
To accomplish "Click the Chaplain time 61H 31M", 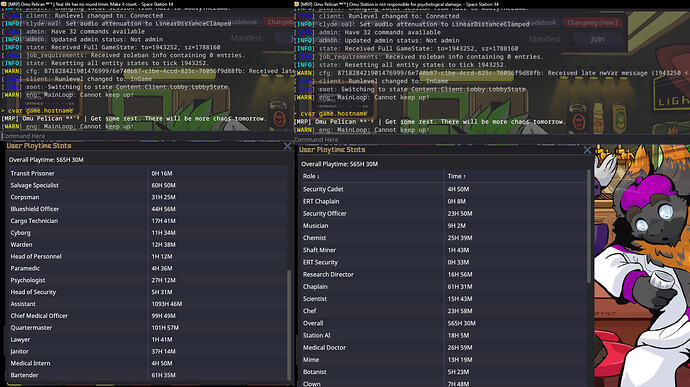I will click(460, 287).
